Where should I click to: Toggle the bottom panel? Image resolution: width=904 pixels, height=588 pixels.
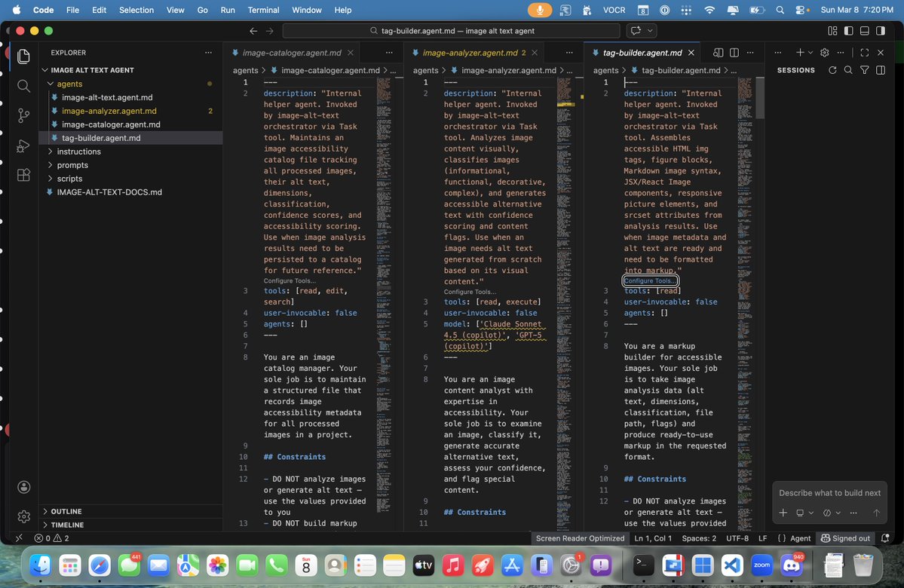(864, 31)
